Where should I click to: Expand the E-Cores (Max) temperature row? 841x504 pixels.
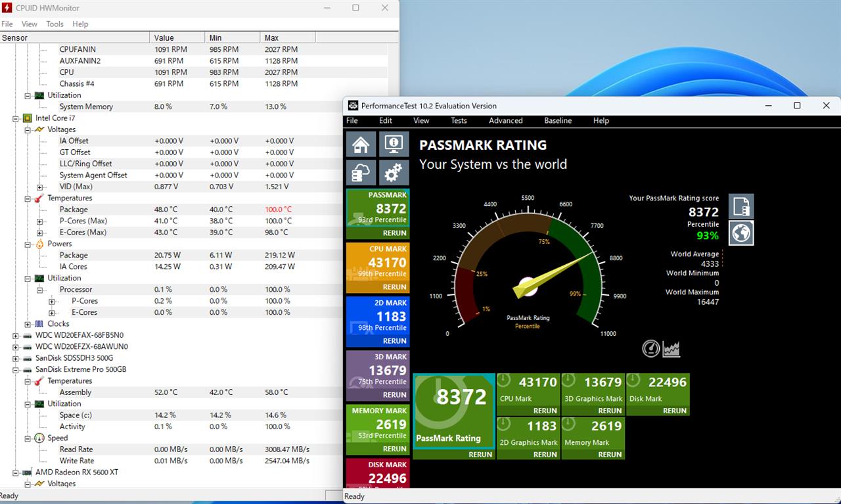pyautogui.click(x=39, y=233)
